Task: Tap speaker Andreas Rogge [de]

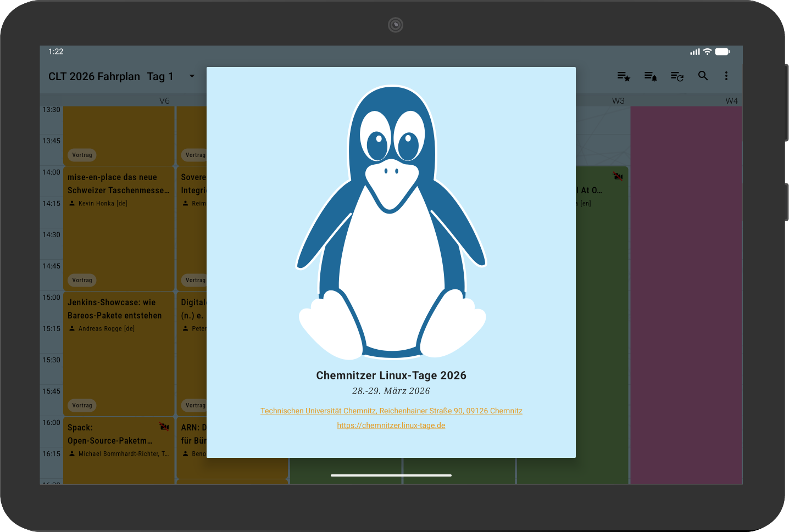Action: click(107, 328)
